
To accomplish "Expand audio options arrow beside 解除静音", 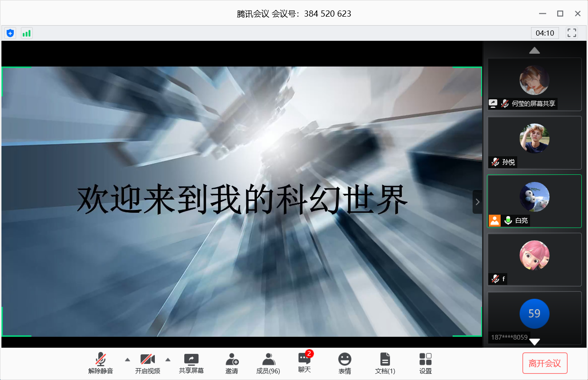I will 127,360.
